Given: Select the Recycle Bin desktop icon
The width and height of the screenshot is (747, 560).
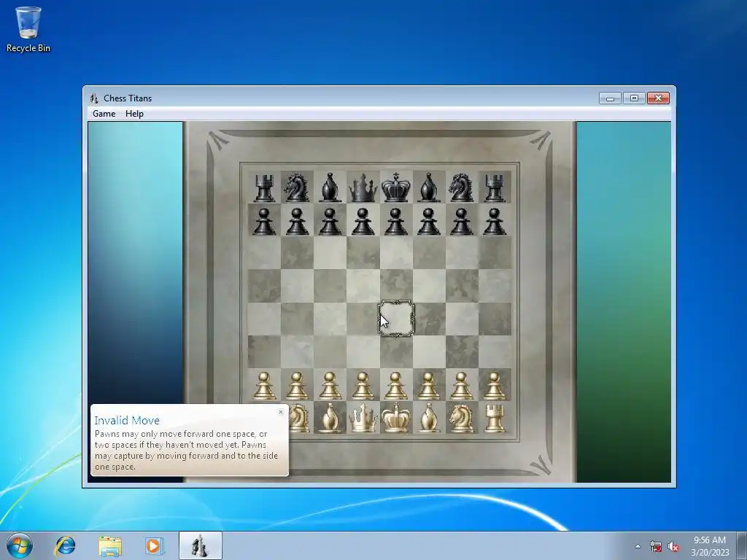Looking at the screenshot, I should pyautogui.click(x=28, y=29).
